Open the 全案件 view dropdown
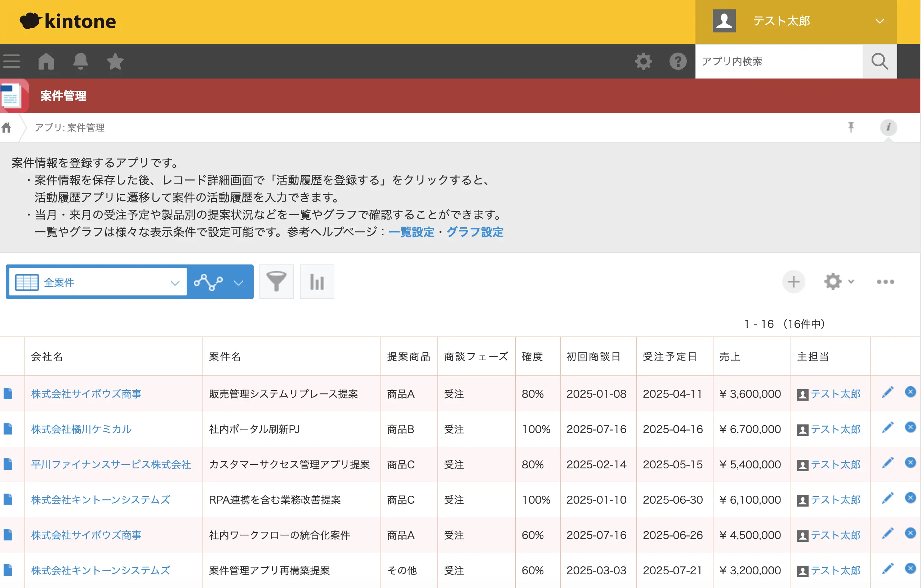This screenshot has height=588, width=921. (98, 282)
